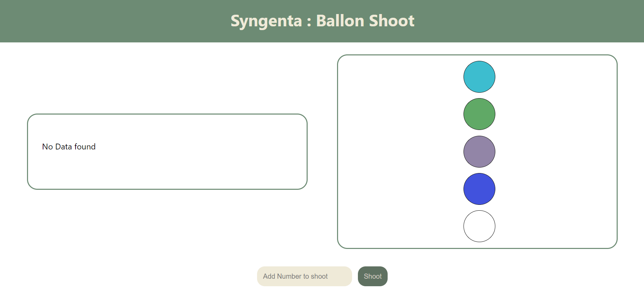Click the Syngenta : Ballon Shoot title
The width and height of the screenshot is (644, 304).
[322, 21]
